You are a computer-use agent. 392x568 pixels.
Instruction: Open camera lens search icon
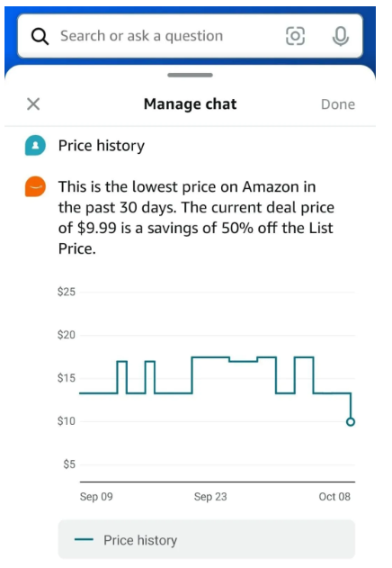(296, 36)
